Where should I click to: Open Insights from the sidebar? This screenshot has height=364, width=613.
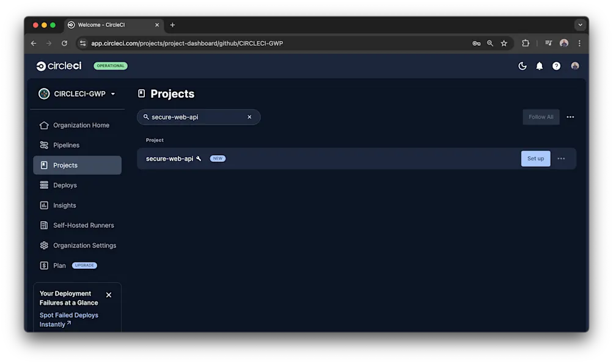[64, 205]
